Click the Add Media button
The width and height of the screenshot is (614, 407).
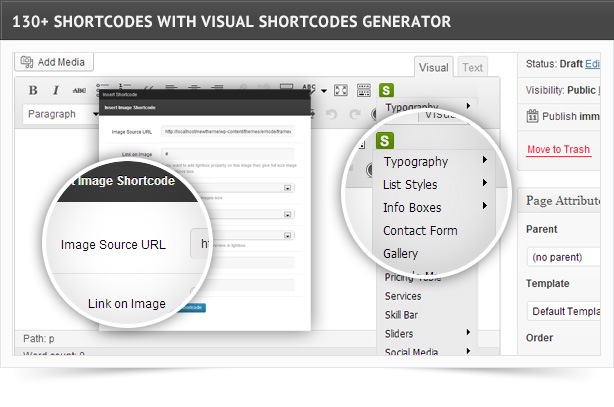(x=55, y=62)
